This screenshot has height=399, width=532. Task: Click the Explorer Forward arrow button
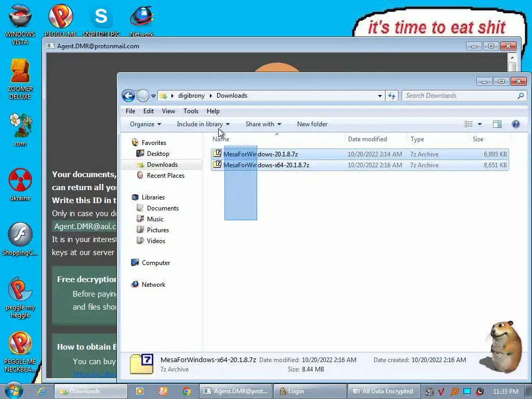143,96
